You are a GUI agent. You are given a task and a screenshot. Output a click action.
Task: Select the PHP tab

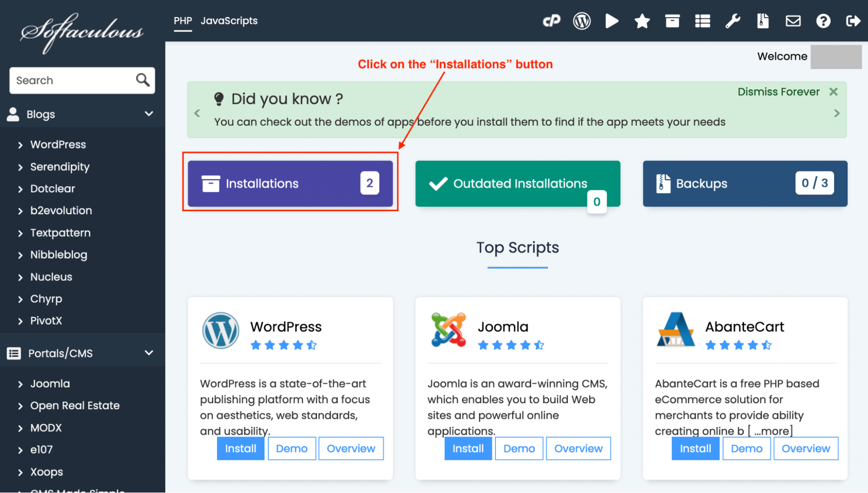pyautogui.click(x=183, y=20)
